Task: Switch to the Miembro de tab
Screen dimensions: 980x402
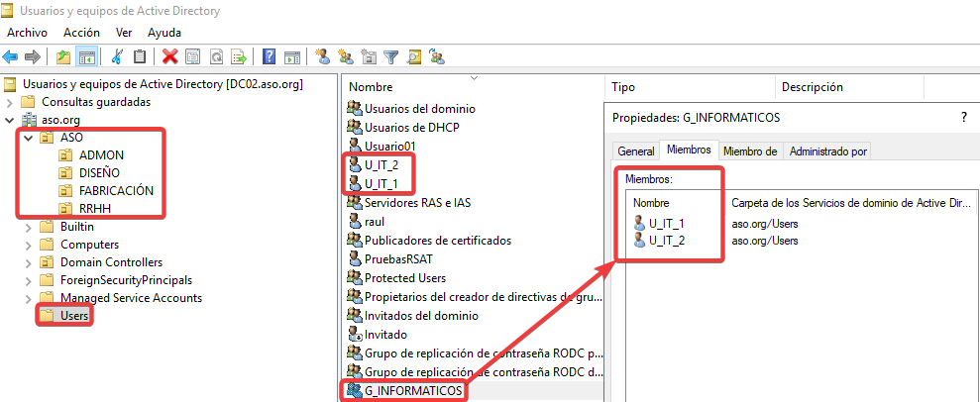Action: tap(749, 151)
